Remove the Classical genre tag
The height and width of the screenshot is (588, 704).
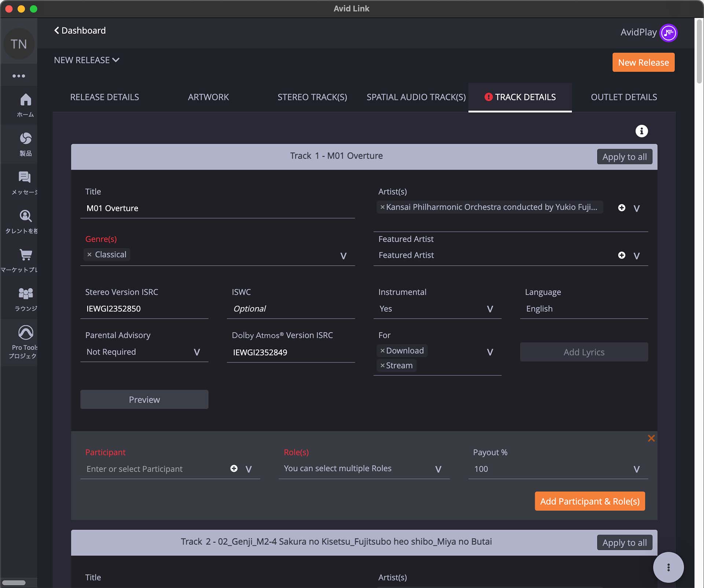coord(89,255)
